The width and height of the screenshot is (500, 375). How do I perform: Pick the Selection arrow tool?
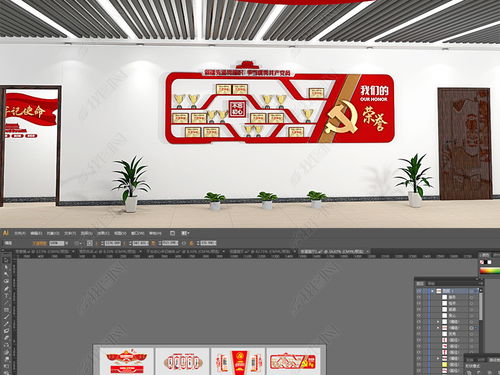point(6,260)
